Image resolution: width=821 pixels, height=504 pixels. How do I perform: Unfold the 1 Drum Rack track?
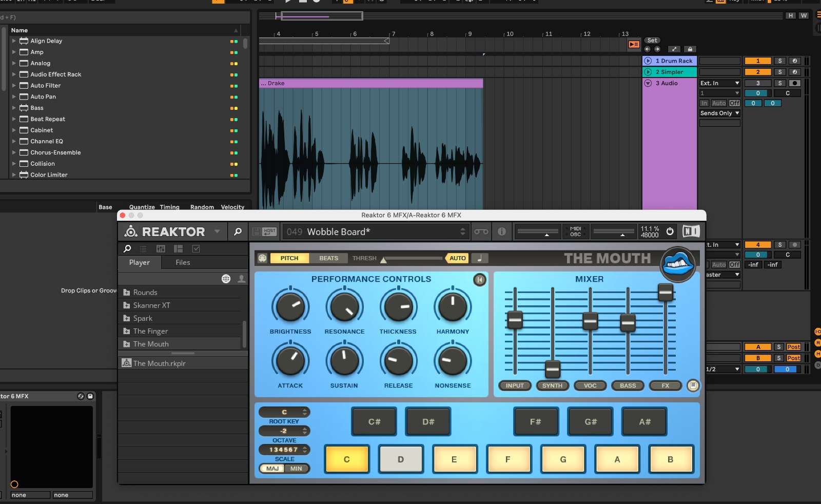click(648, 61)
